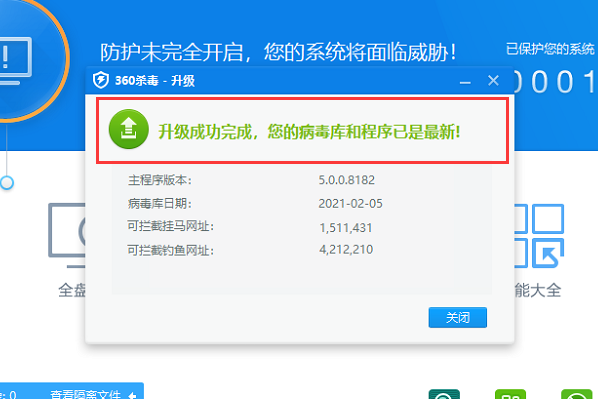Click the version value 5.0.0.8182

346,180
